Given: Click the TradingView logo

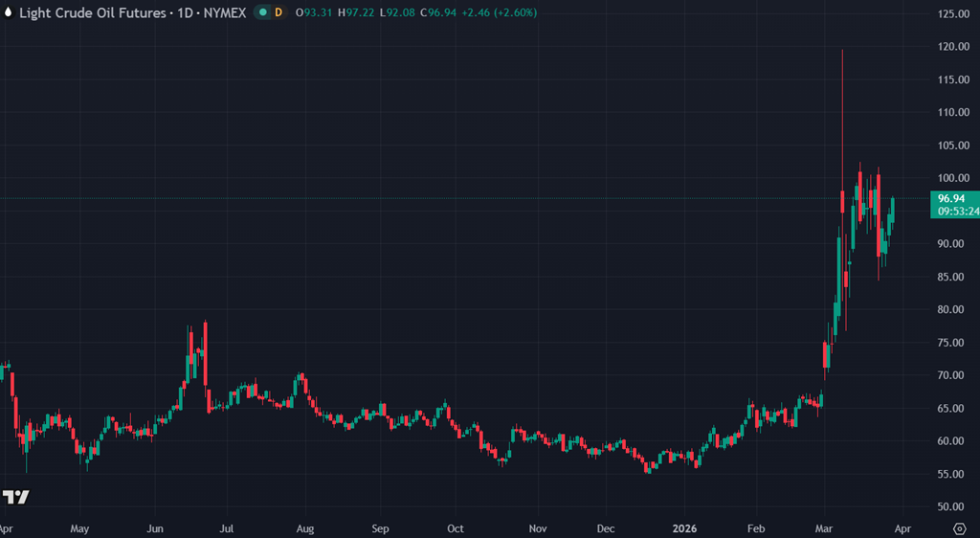Looking at the screenshot, I should tap(15, 497).
